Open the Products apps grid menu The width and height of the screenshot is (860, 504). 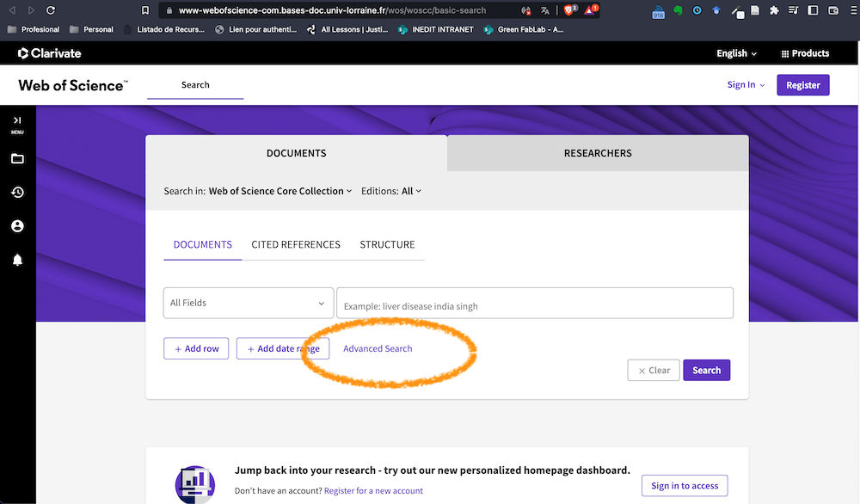coord(804,53)
